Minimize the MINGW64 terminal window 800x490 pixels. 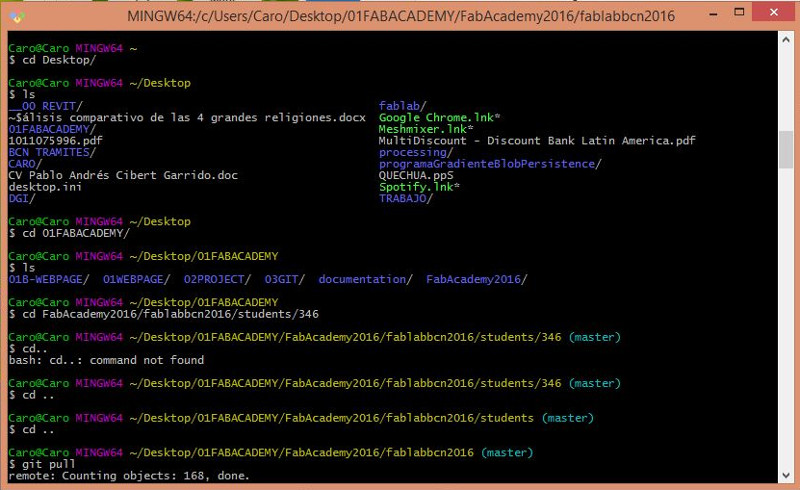713,13
